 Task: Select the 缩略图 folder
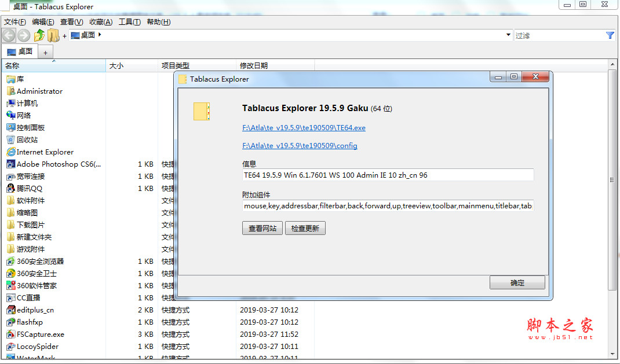point(23,213)
